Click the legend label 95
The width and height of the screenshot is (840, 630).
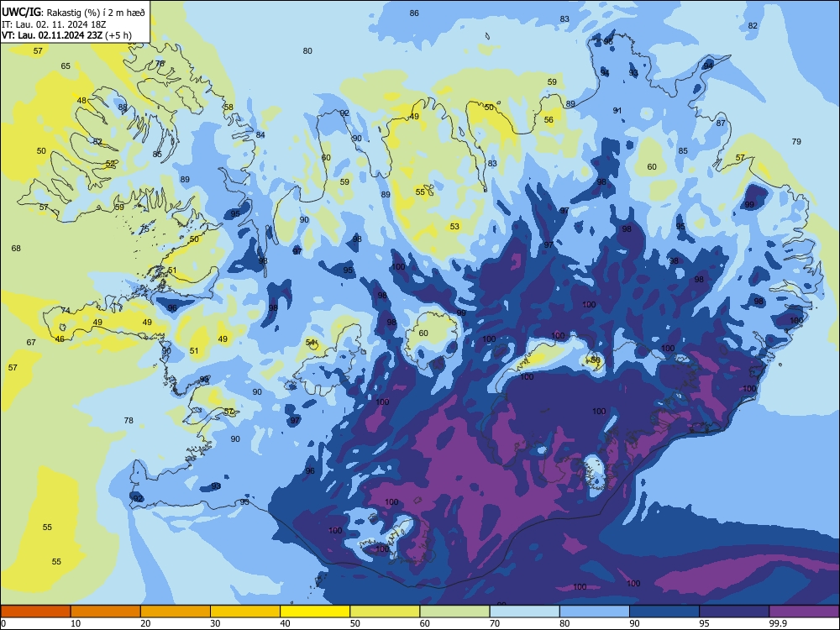click(x=704, y=623)
